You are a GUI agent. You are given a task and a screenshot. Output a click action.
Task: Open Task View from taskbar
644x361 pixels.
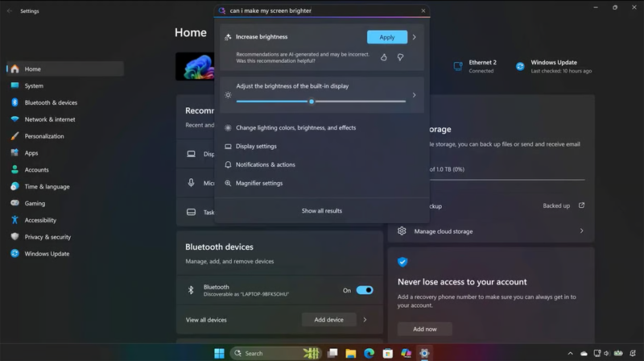coord(332,353)
